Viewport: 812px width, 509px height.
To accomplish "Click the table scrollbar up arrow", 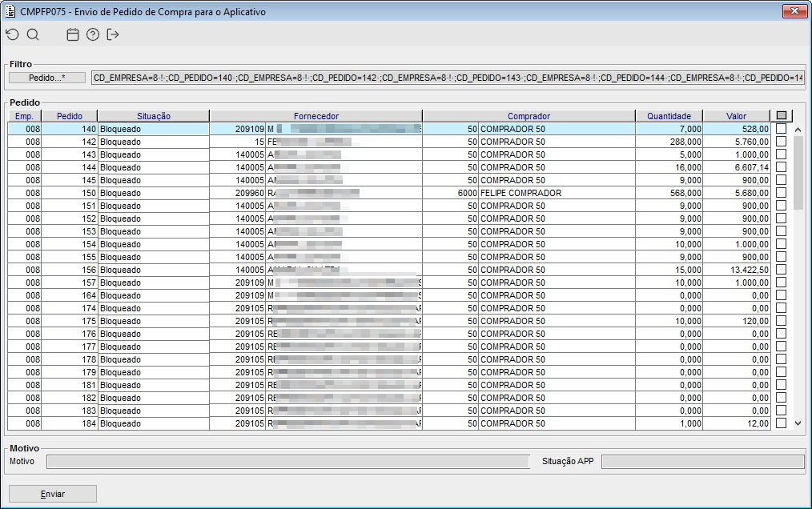I will [798, 130].
